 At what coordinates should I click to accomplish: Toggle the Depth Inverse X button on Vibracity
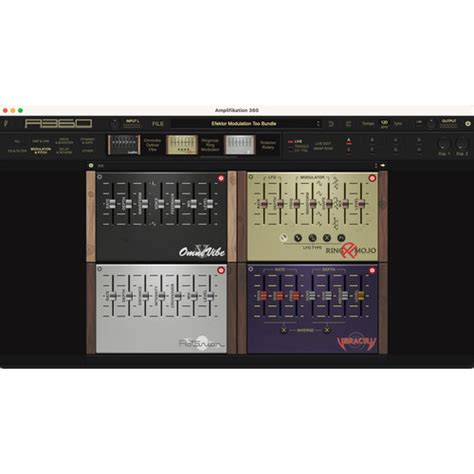[327, 330]
